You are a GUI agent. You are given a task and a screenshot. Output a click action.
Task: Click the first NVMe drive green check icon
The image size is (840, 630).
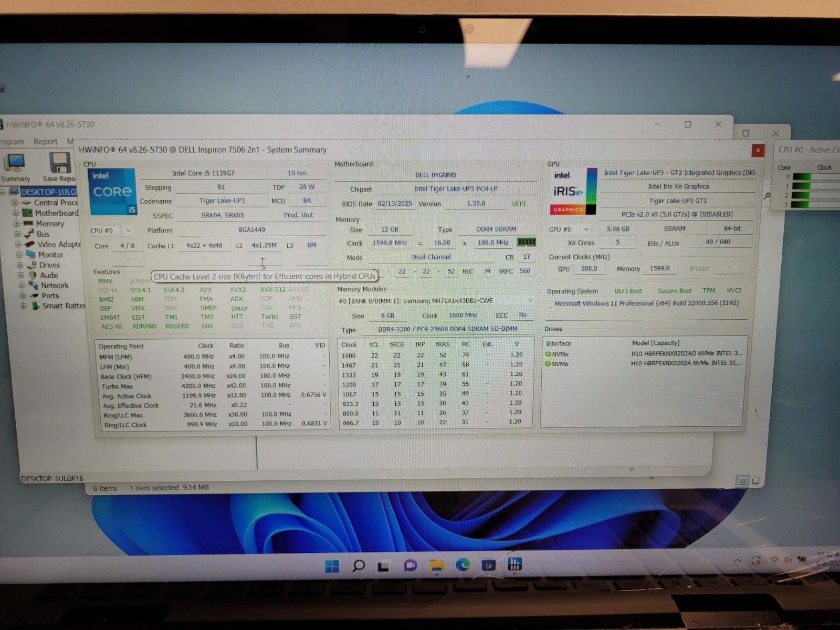548,354
